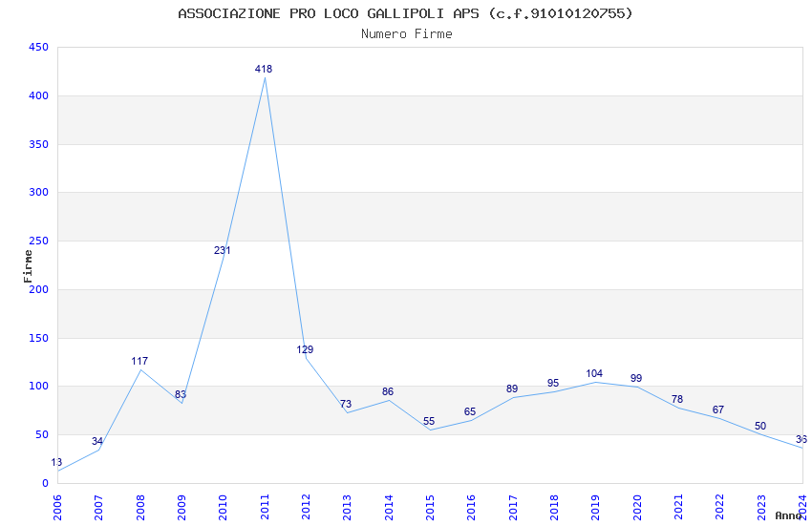Select the data label 231

tap(223, 250)
